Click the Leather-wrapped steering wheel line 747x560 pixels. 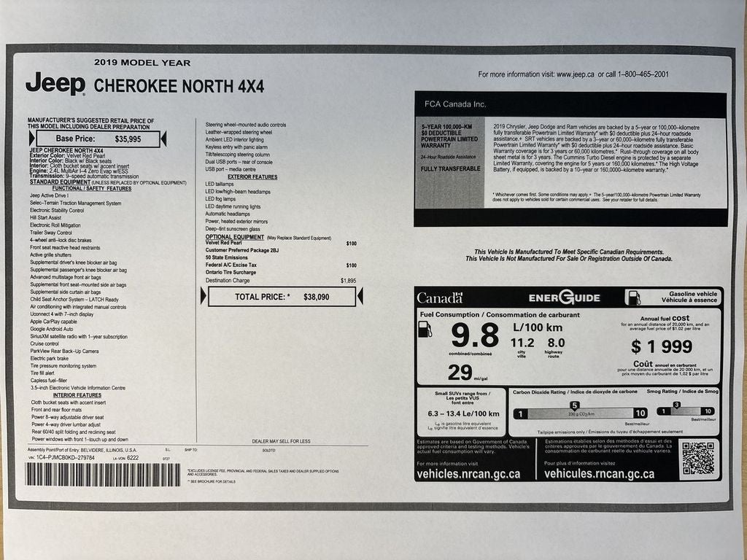click(239, 133)
